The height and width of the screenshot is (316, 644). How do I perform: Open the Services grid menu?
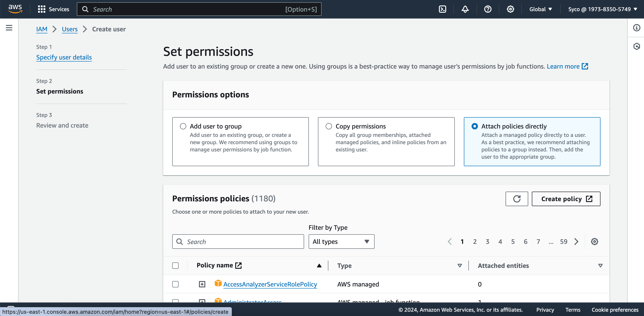53,9
